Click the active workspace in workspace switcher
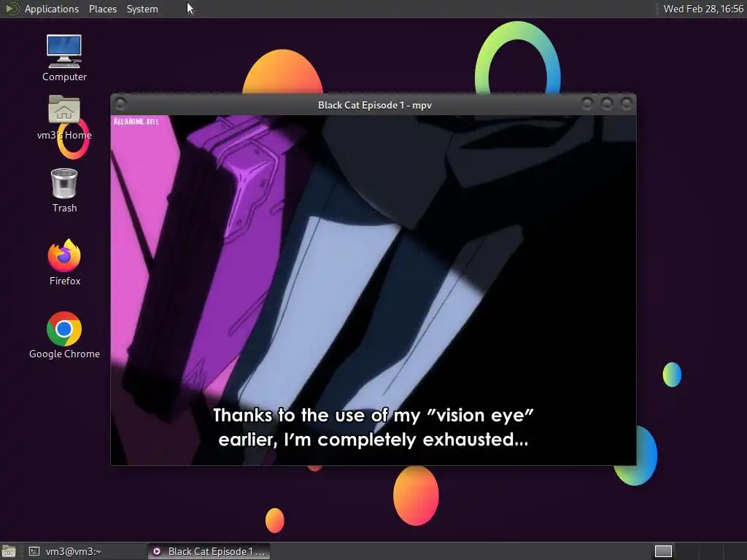The image size is (747, 560). [x=663, y=551]
